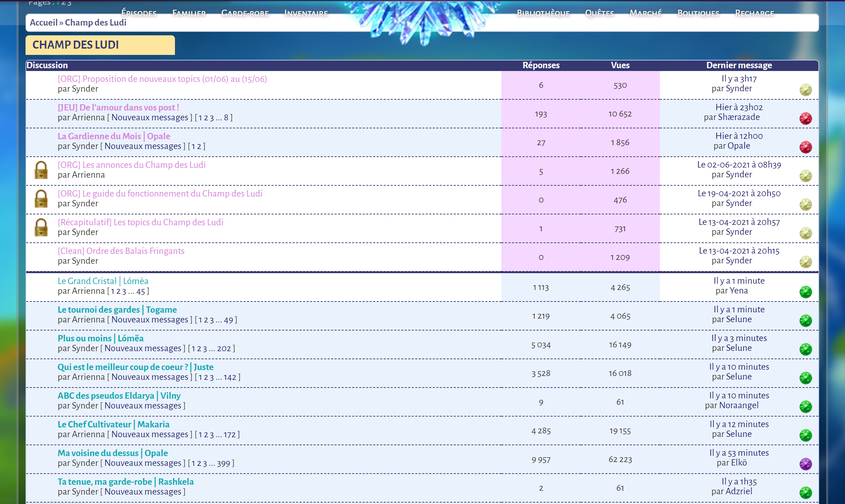Viewport: 845px width, 504px height.
Task: Open page 45 of Le Grand Cristal
Action: 140,291
